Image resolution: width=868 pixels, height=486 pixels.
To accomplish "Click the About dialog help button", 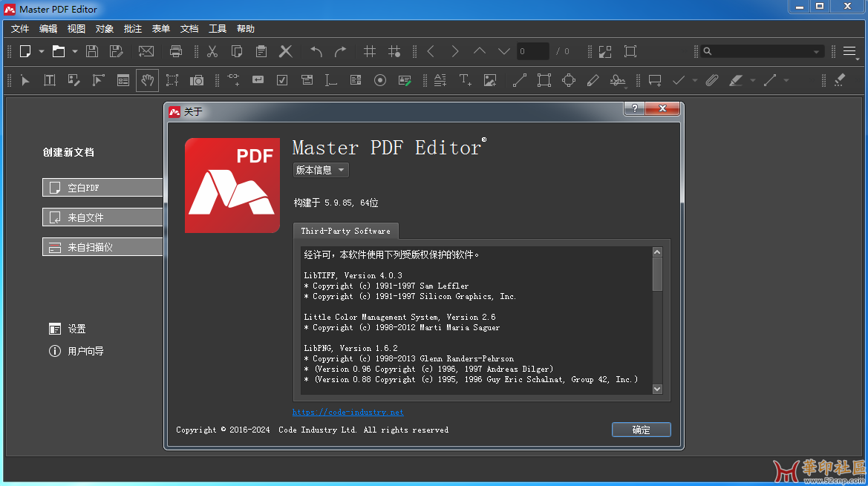I will tap(634, 108).
